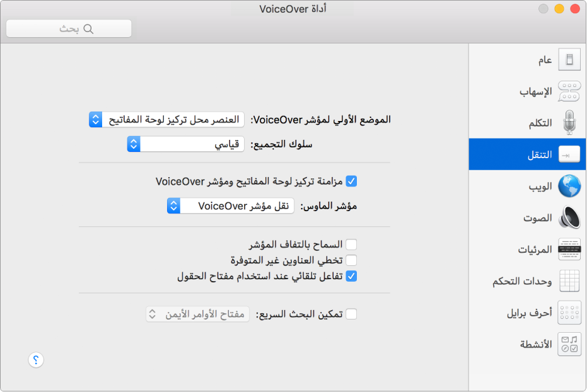
Task: Click the الأنشطة (Activities) sidebar icon
Action: 569,344
